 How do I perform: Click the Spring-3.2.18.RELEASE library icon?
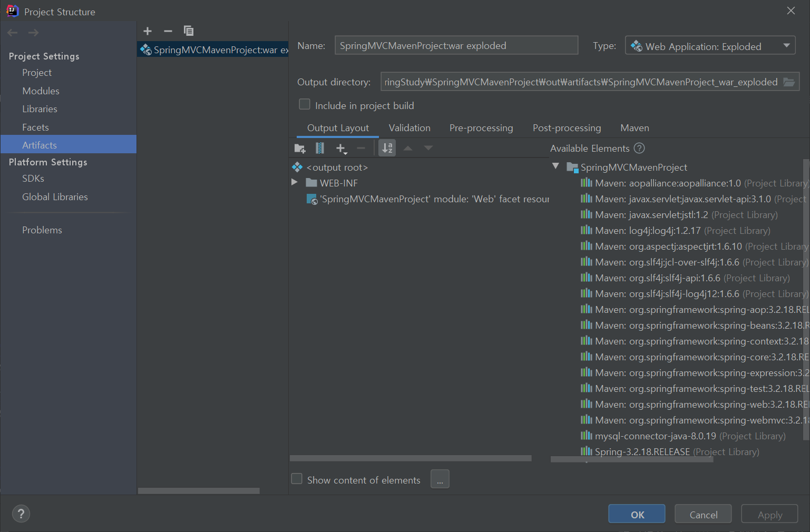coord(586,451)
